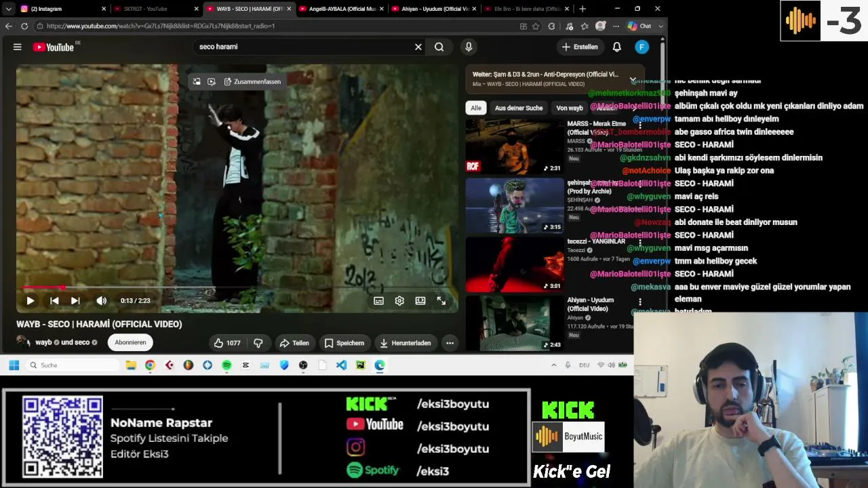Enter fullscreen mode on the video
The image size is (868, 488).
tap(441, 301)
